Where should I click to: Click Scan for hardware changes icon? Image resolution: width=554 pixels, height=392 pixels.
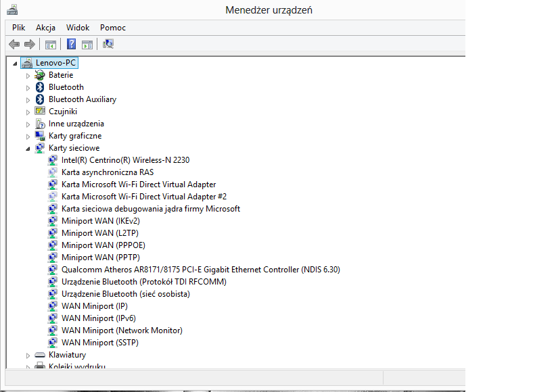click(108, 44)
